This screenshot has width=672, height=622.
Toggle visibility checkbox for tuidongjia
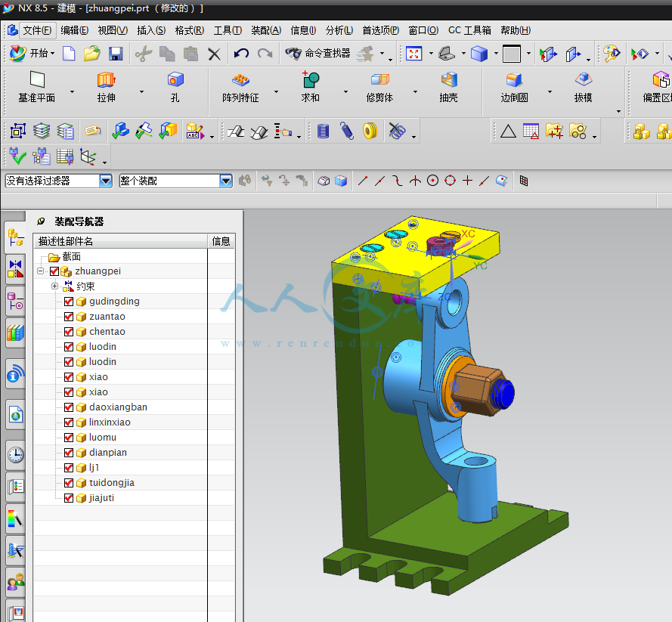coord(69,483)
